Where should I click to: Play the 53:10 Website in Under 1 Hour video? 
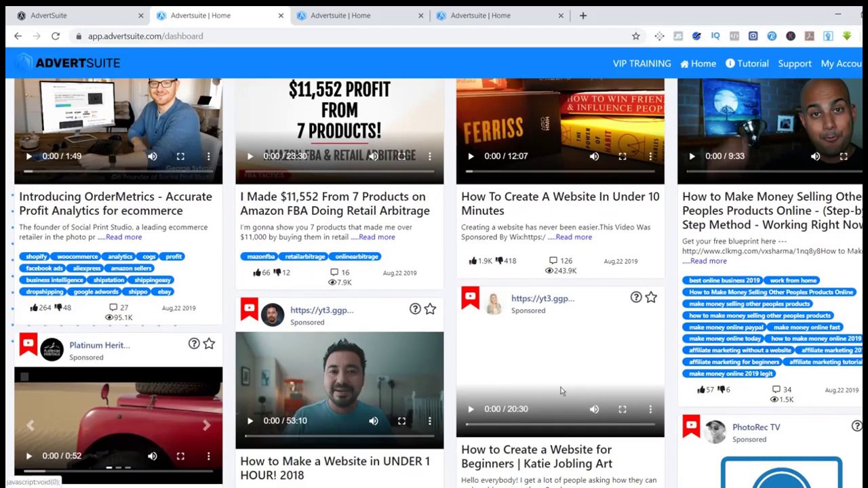pos(250,421)
